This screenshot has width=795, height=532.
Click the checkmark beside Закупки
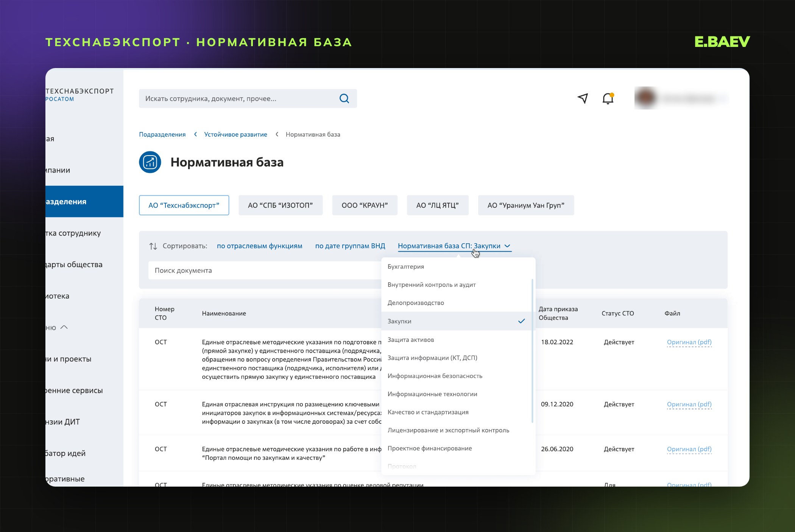[x=521, y=321]
